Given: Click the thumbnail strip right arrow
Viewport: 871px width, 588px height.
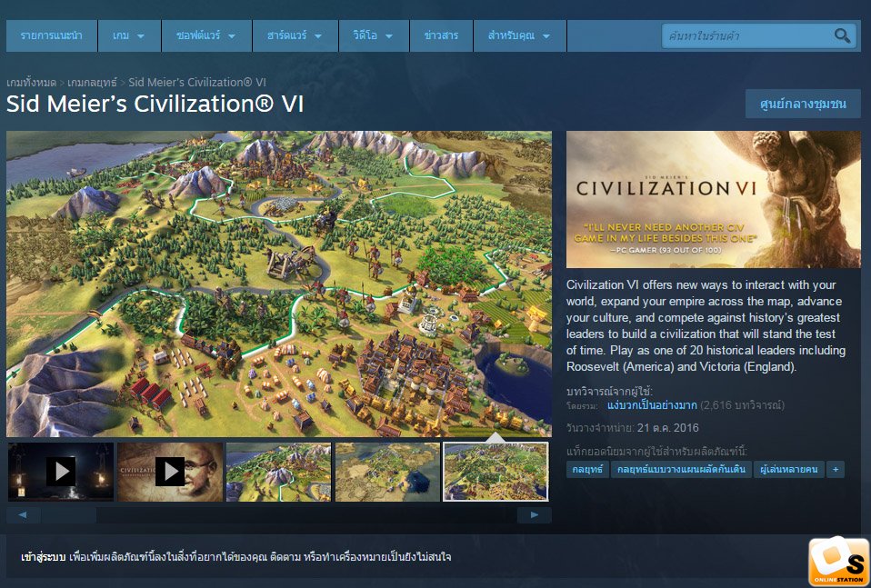Looking at the screenshot, I should (535, 514).
